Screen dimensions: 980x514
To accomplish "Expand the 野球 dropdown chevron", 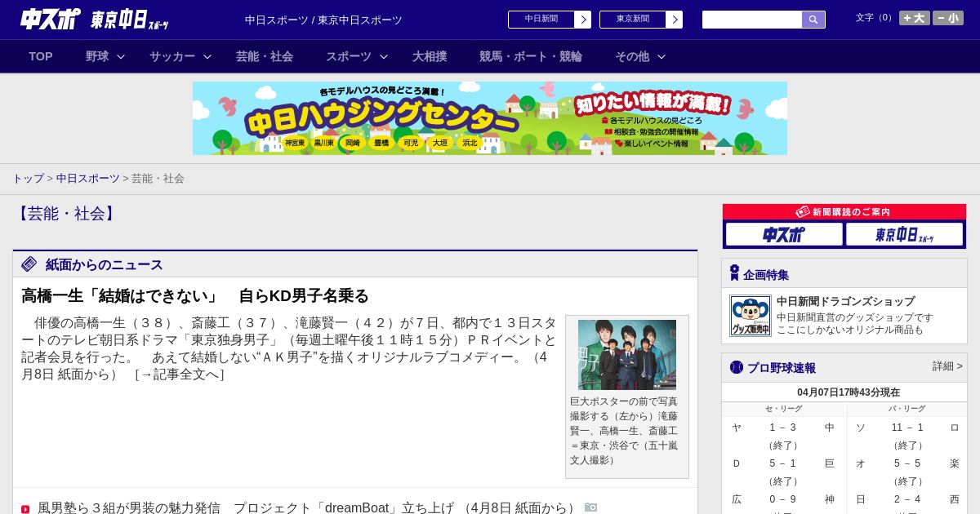I will pyautogui.click(x=121, y=56).
